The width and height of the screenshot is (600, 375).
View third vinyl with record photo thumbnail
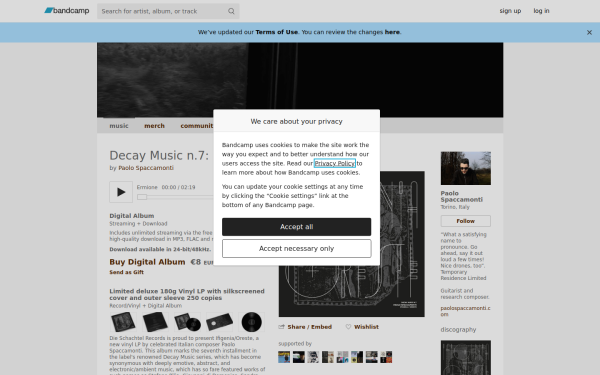coord(187,322)
